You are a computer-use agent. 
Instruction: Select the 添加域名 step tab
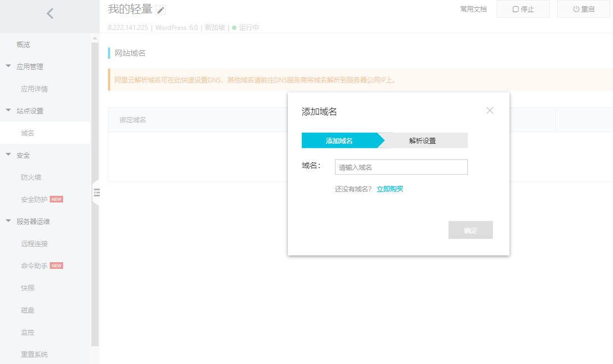tap(340, 141)
